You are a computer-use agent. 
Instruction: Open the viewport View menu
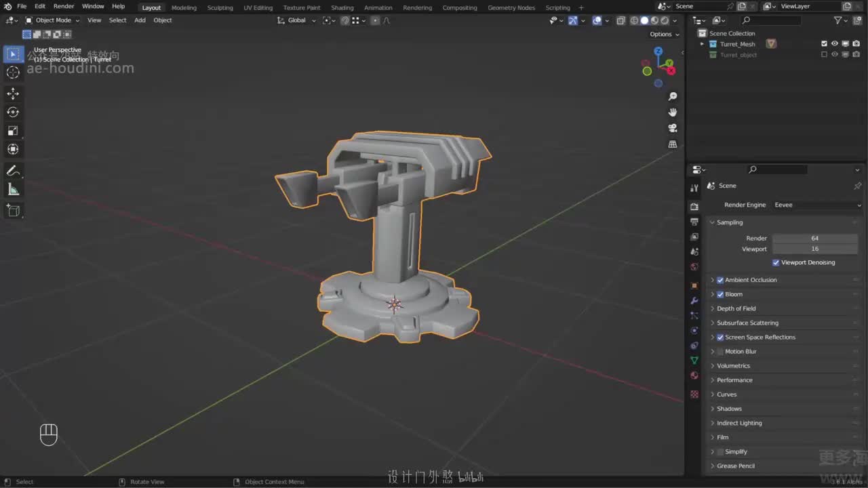[94, 20]
